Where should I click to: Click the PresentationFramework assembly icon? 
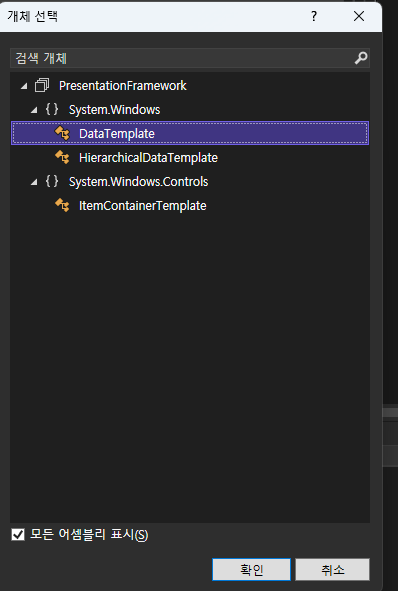tap(42, 86)
